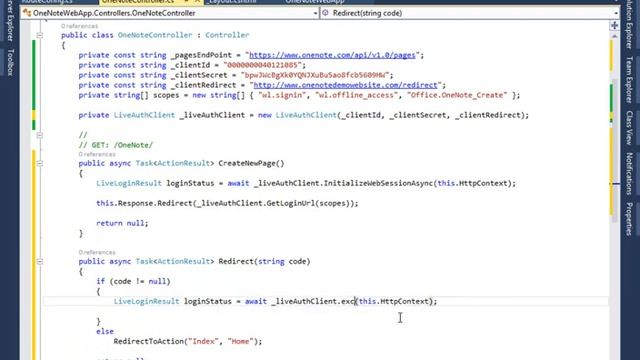
Task: Open the Toolbox side panel tab
Action: click(11, 62)
